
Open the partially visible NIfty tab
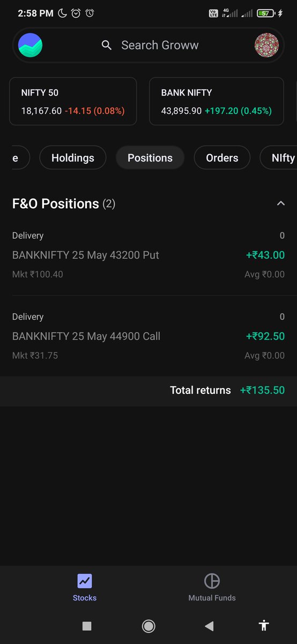(x=278, y=158)
